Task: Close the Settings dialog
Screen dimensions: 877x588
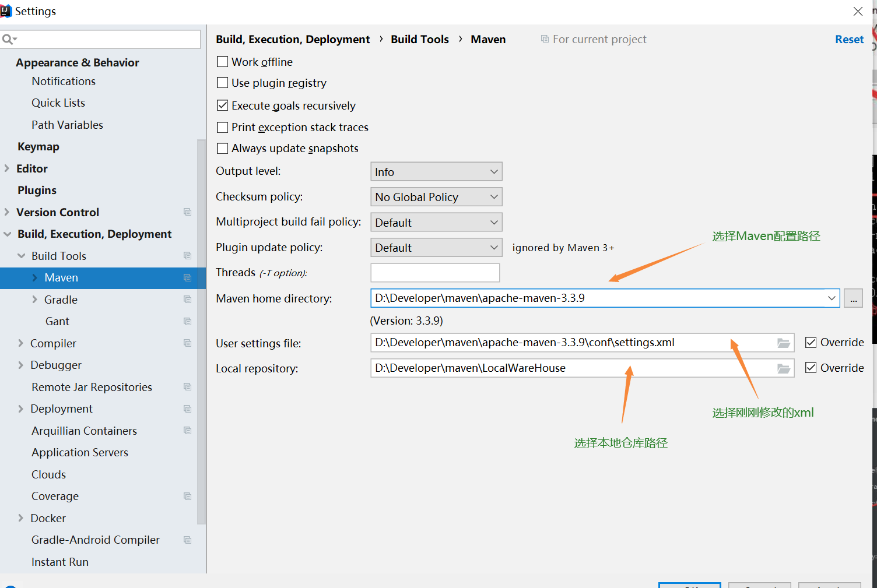Action: tap(858, 11)
